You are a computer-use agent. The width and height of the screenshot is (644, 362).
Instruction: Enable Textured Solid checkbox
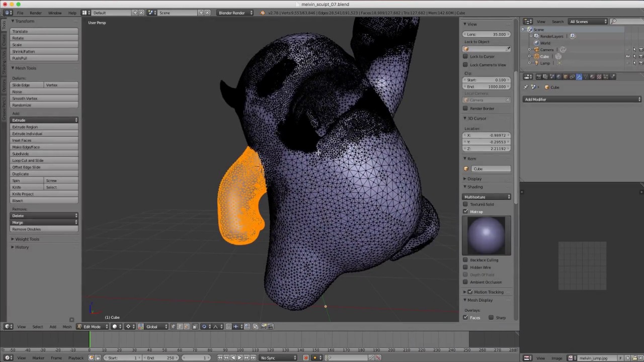465,204
